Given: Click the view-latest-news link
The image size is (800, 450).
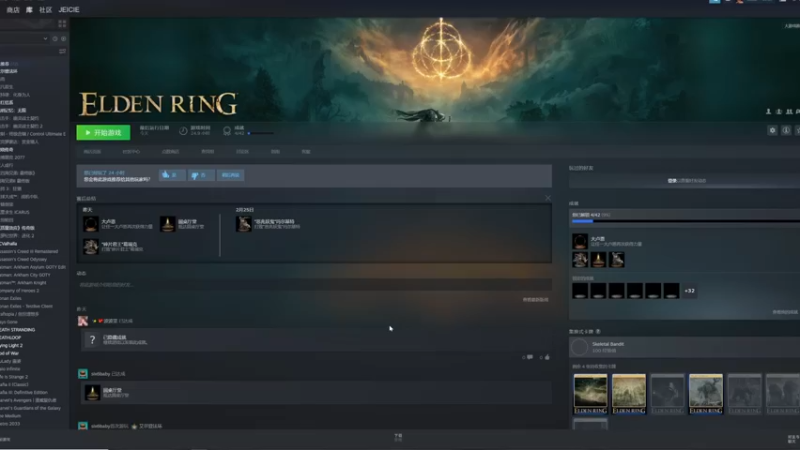Looking at the screenshot, I should click(536, 299).
